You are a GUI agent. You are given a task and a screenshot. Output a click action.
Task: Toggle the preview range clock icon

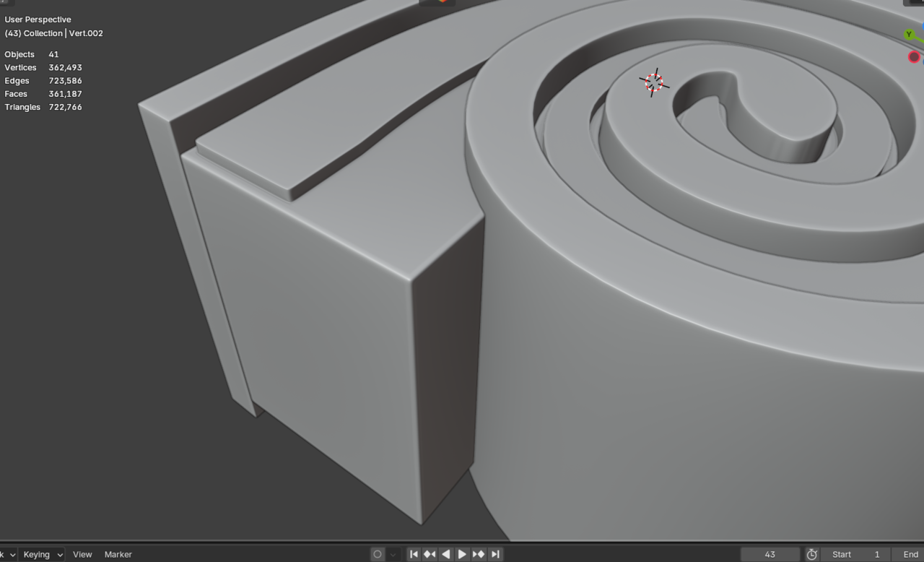[812, 554]
